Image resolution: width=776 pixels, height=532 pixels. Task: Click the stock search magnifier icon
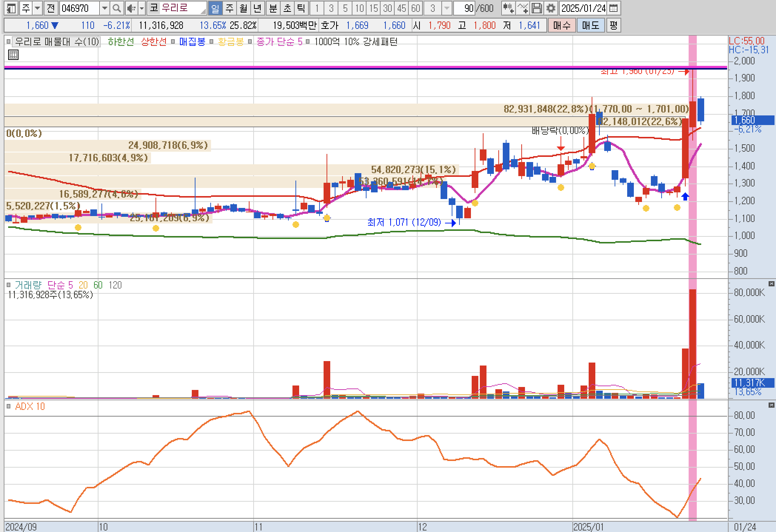(116, 8)
